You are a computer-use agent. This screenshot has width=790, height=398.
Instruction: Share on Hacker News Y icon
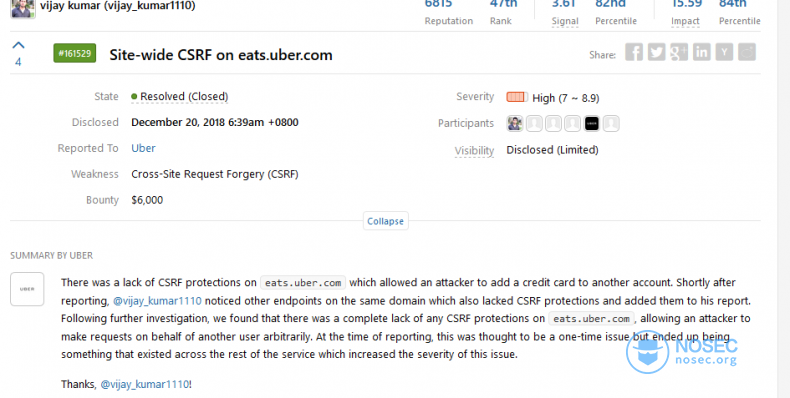coord(724,52)
